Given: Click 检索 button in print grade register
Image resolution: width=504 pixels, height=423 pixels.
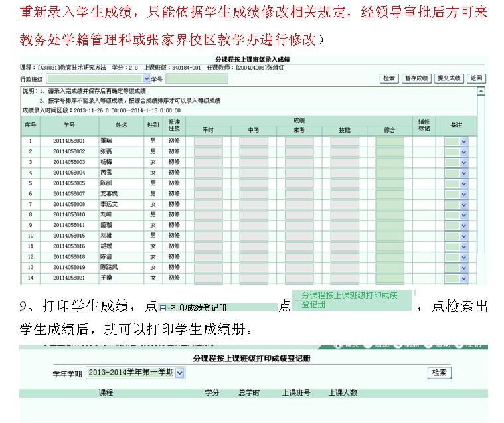Looking at the screenshot, I should [439, 373].
